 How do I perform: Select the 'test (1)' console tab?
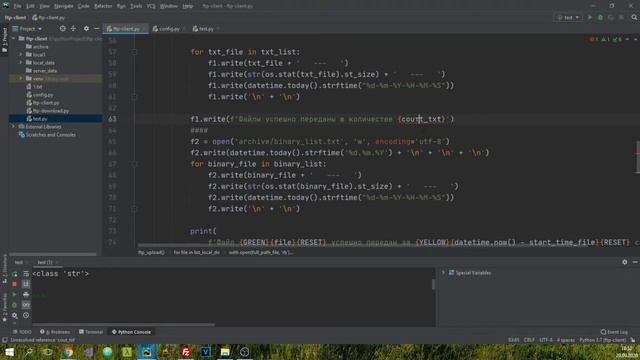coord(45,262)
